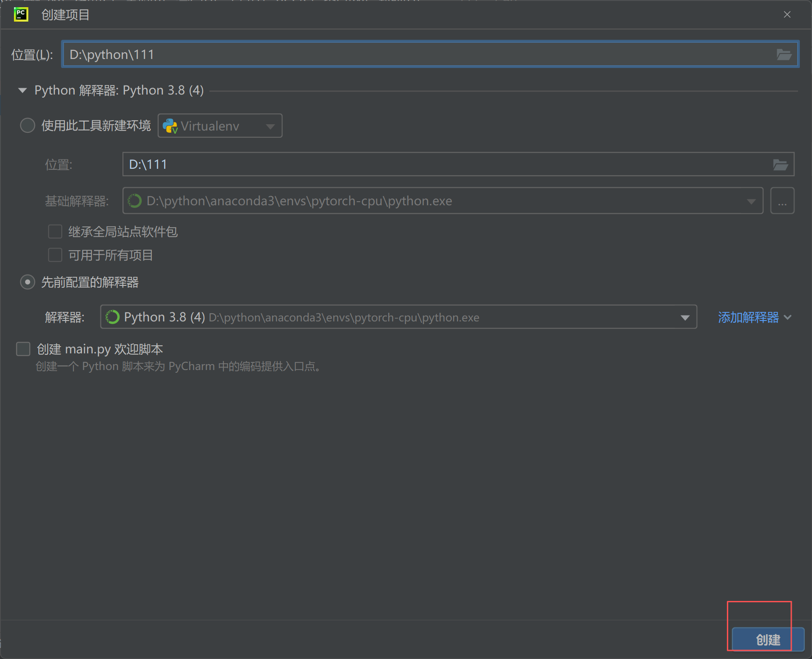The height and width of the screenshot is (659, 812).
Task: Enable 创建 main.py 欢迎脚本
Action: (23, 349)
